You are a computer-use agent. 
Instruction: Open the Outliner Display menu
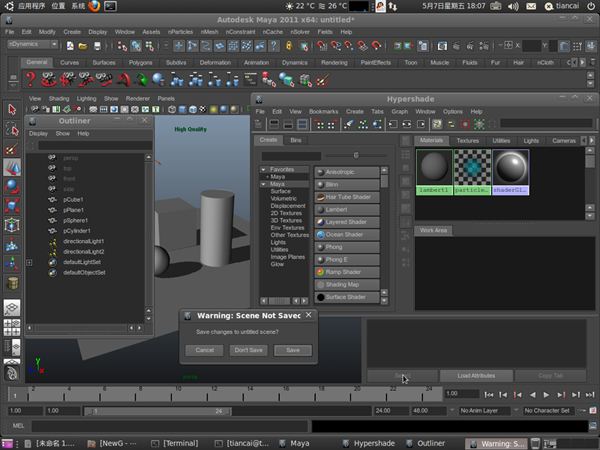38,134
